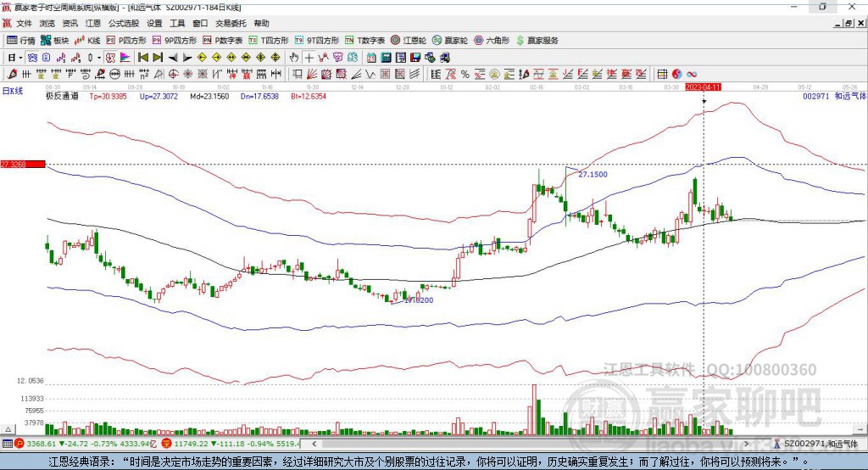Open the P四方形 tool
Screen dimensions: 868x470
pos(127,41)
